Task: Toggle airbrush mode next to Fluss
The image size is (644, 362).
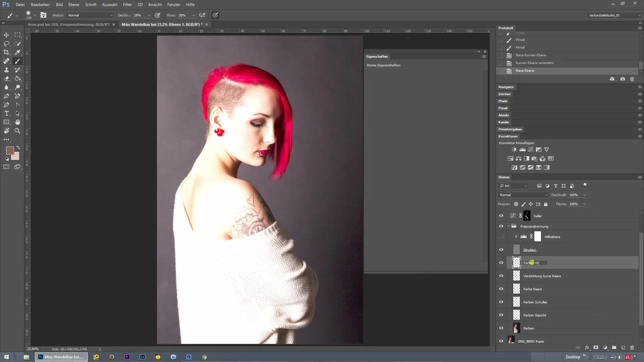Action: coord(202,15)
